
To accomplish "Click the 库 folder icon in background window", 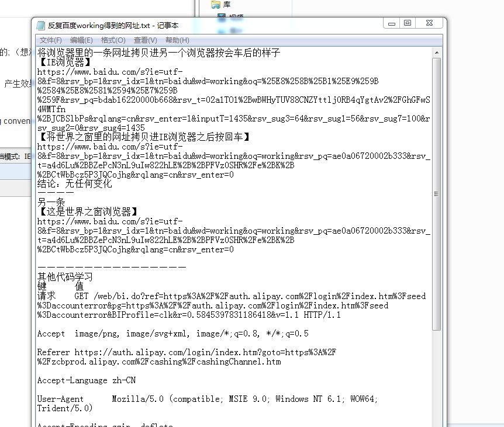I will (x=215, y=5).
